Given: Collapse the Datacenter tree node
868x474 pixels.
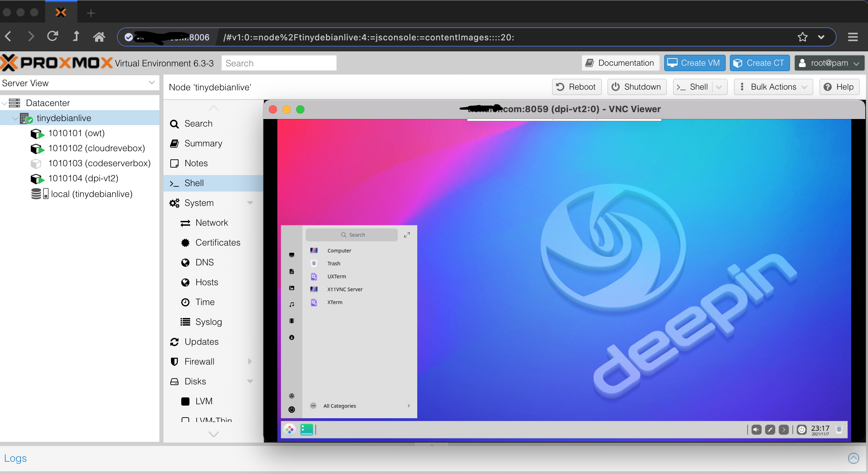Looking at the screenshot, I should click(5, 103).
